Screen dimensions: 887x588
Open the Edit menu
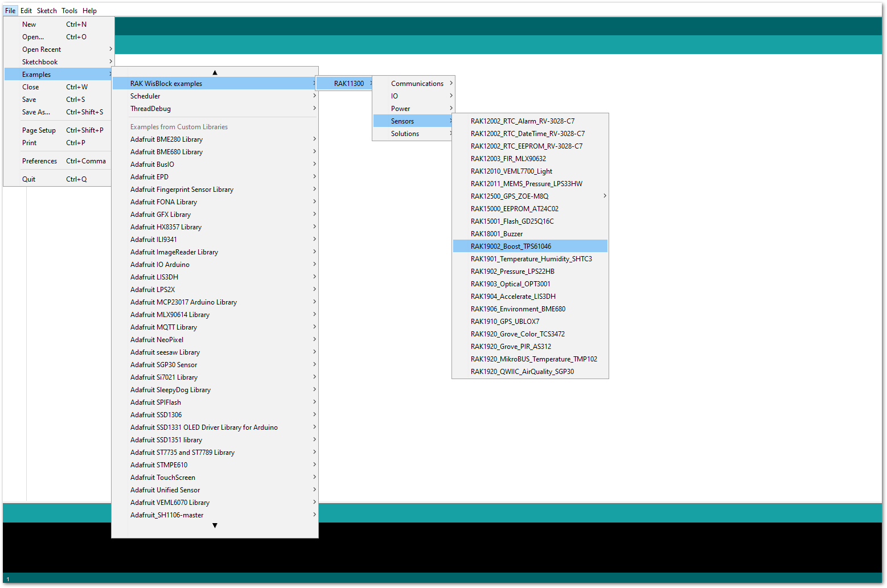(26, 11)
